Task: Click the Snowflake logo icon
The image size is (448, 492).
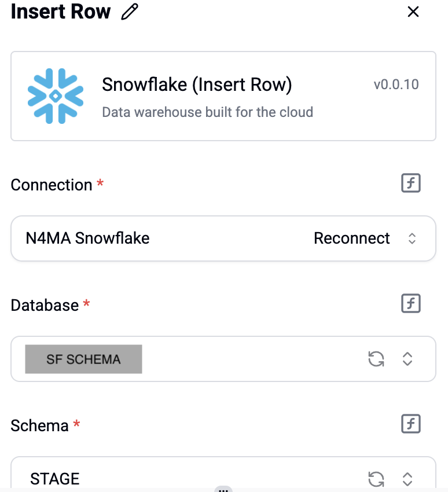Action: [x=56, y=96]
